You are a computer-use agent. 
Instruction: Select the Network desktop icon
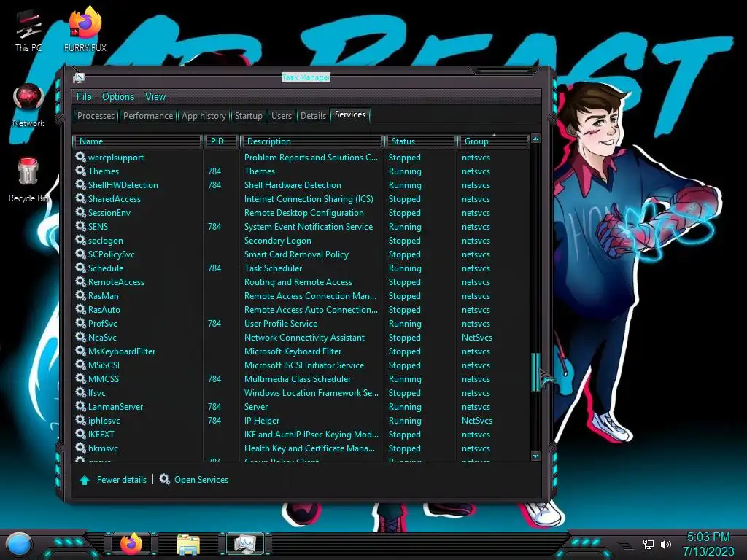click(x=28, y=106)
